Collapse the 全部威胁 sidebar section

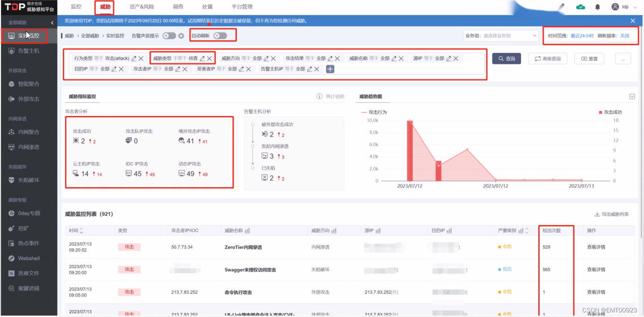click(x=53, y=21)
